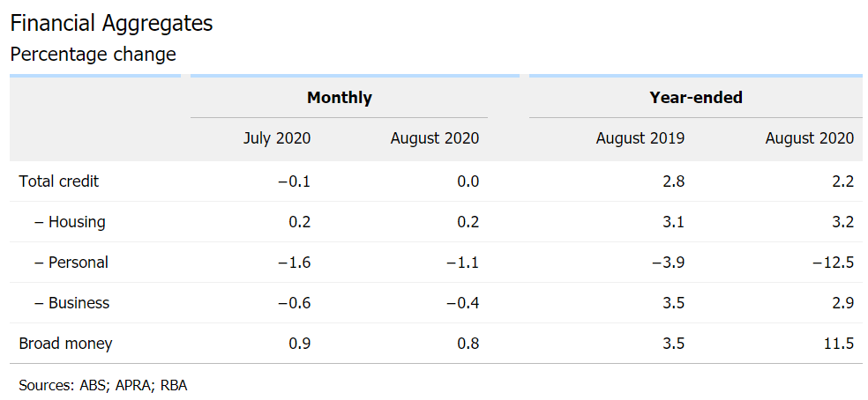Click the 11.5 Broad money value

(837, 344)
